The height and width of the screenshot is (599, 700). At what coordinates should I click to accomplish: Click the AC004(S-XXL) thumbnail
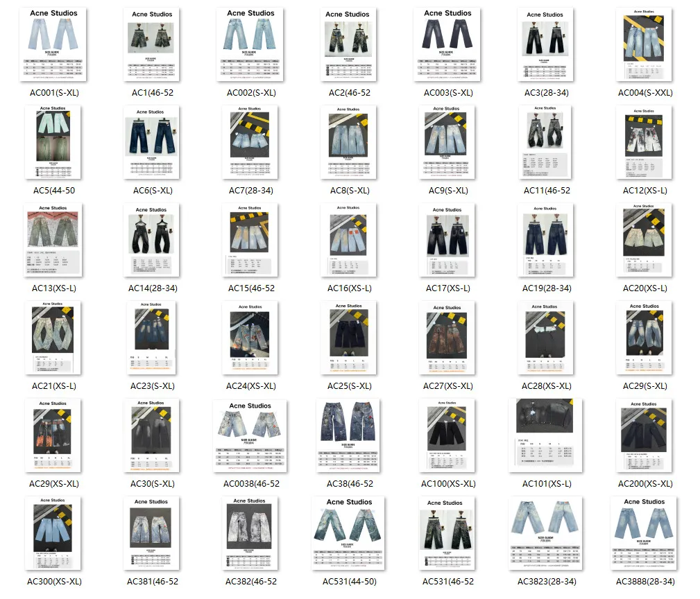tap(644, 44)
